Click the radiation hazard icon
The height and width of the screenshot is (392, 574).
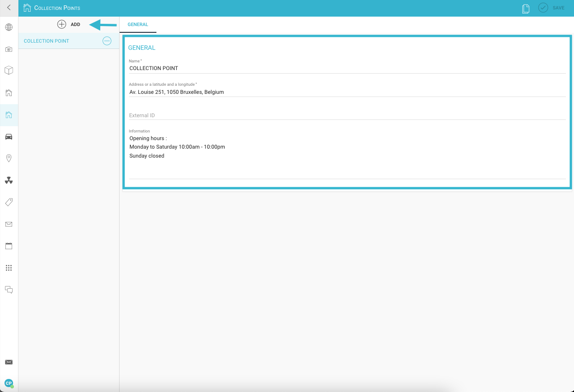9,181
